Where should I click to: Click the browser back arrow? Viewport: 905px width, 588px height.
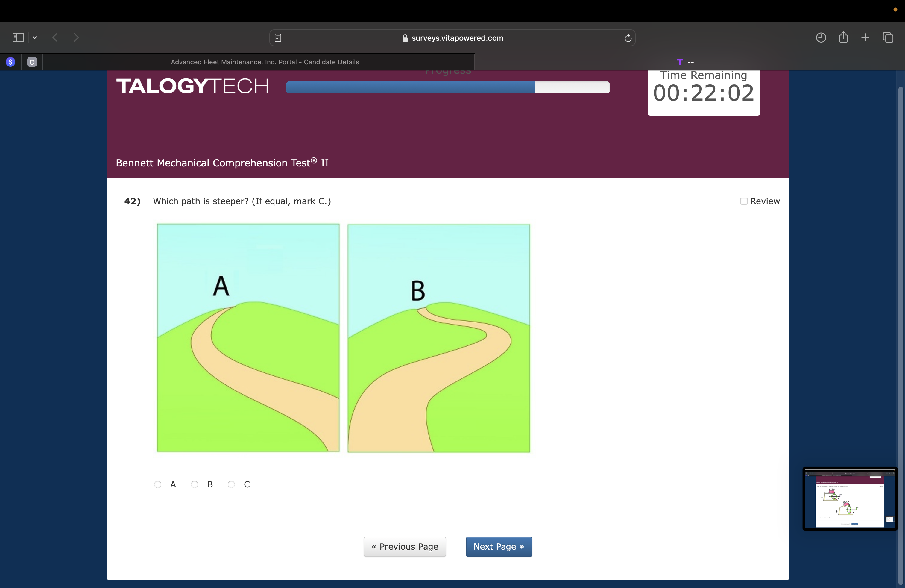pos(55,37)
